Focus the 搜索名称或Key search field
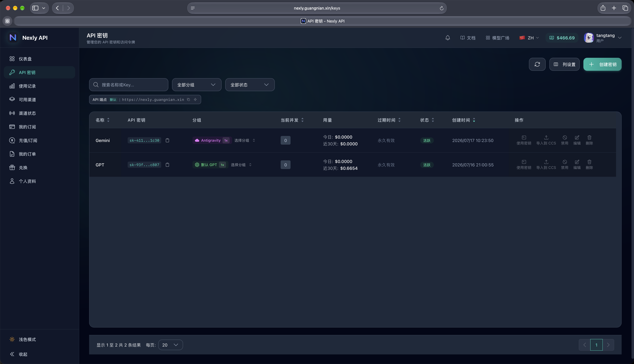Viewport: 634px width, 364px height. (x=129, y=85)
